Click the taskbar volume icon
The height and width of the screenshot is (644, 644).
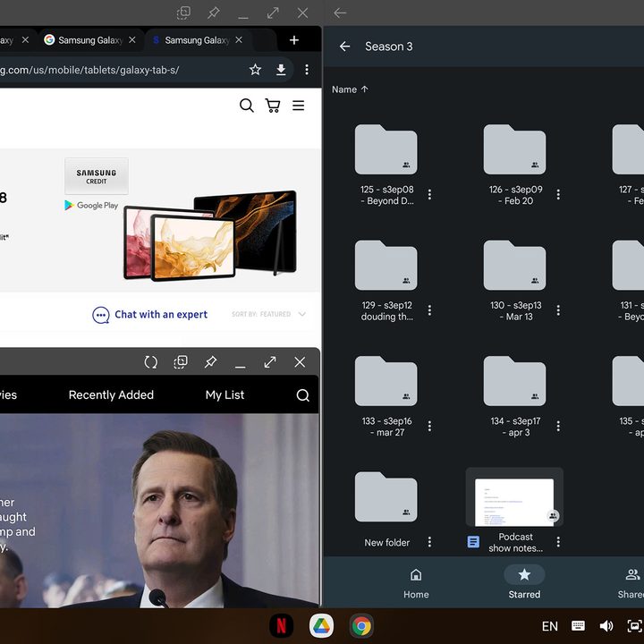point(606,625)
